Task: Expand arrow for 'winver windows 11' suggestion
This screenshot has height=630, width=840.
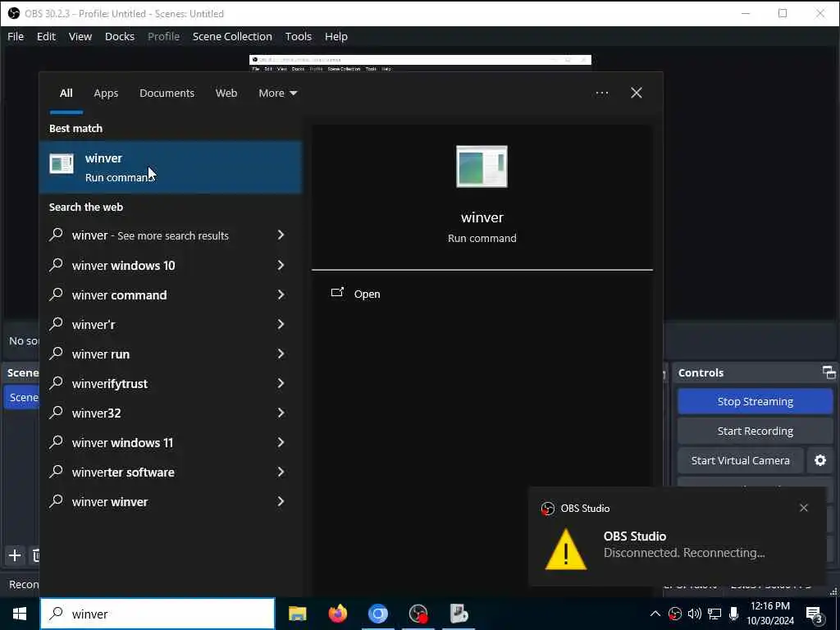Action: pos(281,442)
